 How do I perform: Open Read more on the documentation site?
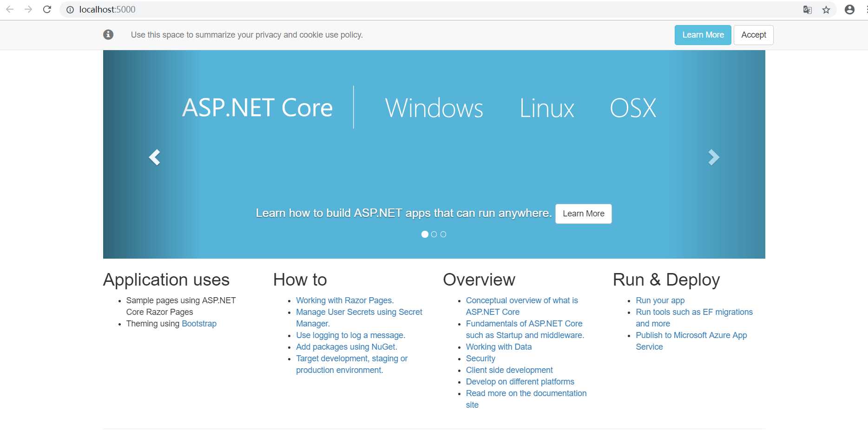[x=526, y=399]
